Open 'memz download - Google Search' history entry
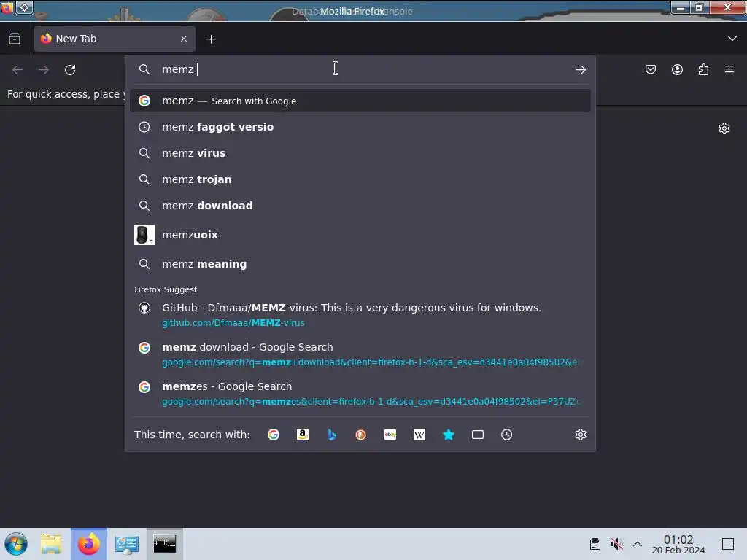The image size is (747, 560). [x=360, y=354]
